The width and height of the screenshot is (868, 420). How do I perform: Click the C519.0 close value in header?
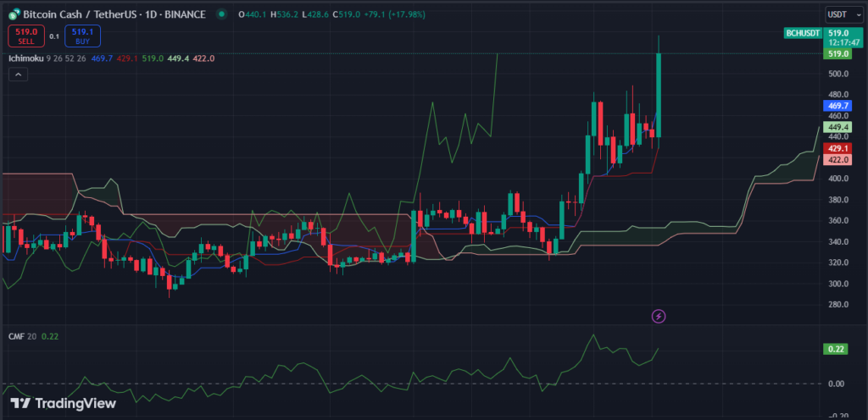(x=346, y=14)
